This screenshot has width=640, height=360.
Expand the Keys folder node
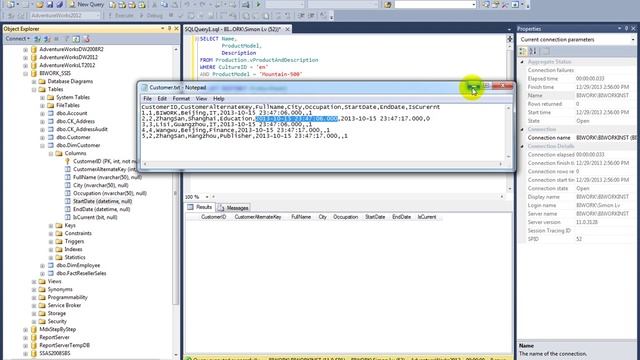(x=51, y=226)
